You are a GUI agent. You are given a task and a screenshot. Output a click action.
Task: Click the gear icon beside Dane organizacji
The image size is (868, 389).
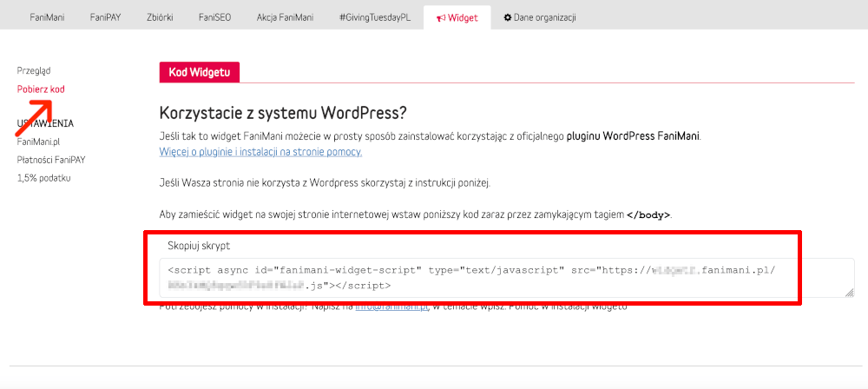pos(507,17)
